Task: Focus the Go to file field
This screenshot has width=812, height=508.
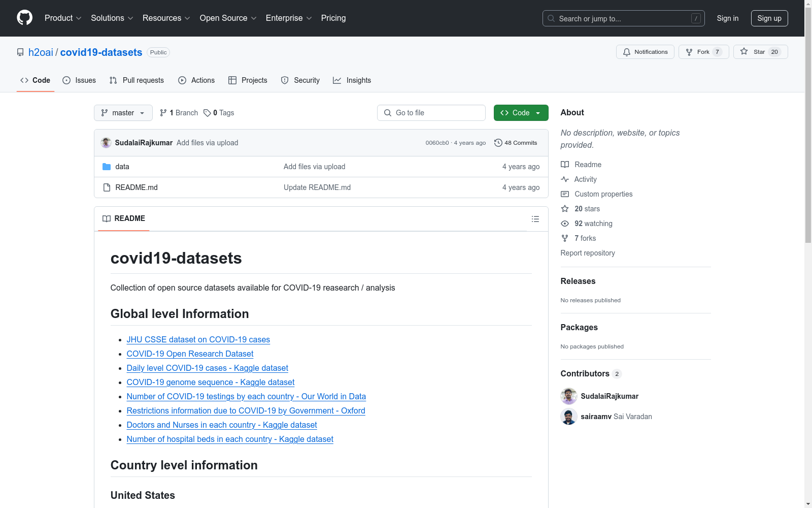Action: point(431,113)
